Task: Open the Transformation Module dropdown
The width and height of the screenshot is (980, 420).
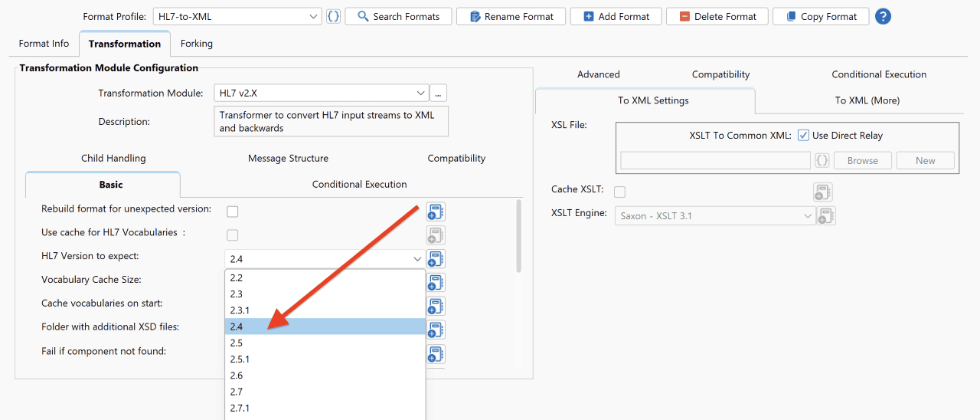Action: coord(321,94)
